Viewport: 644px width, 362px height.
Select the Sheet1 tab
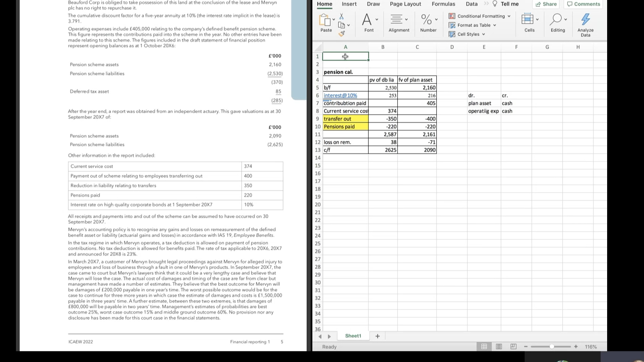[353, 336]
